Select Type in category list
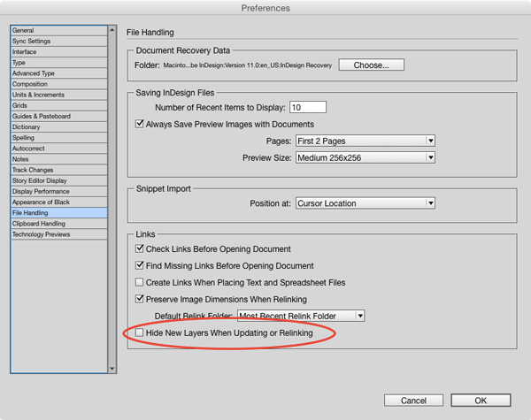This screenshot has height=420, width=531. pyautogui.click(x=59, y=63)
